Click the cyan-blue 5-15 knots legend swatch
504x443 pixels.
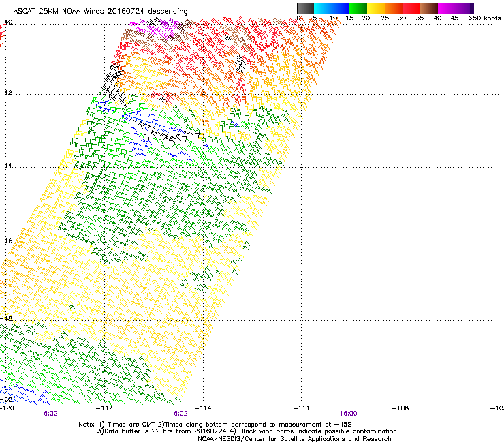pos(332,8)
